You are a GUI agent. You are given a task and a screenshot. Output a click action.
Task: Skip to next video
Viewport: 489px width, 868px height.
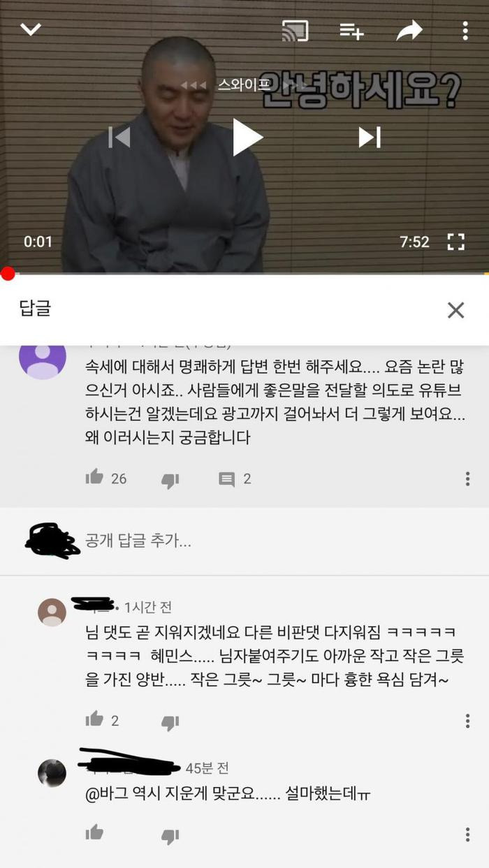(370, 138)
